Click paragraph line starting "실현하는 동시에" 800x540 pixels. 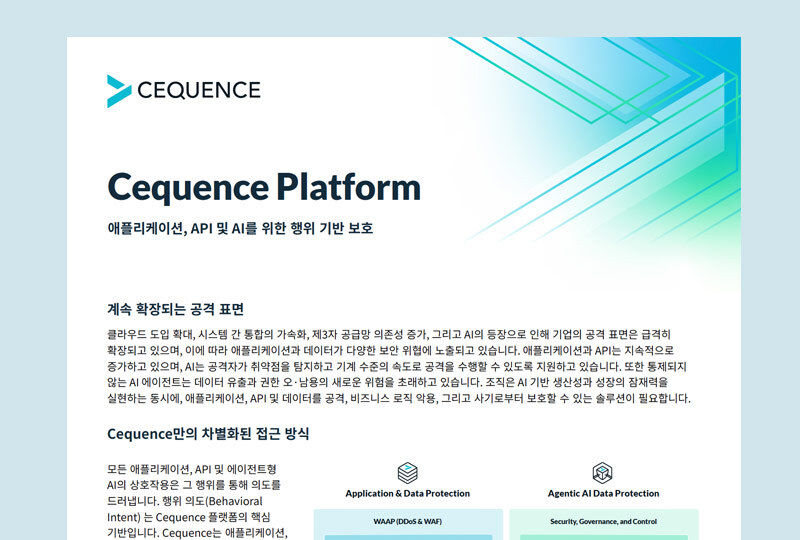point(398,398)
